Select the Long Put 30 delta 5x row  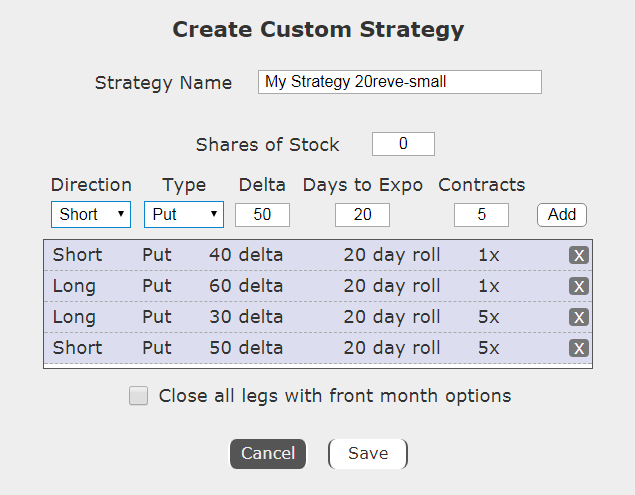300,317
